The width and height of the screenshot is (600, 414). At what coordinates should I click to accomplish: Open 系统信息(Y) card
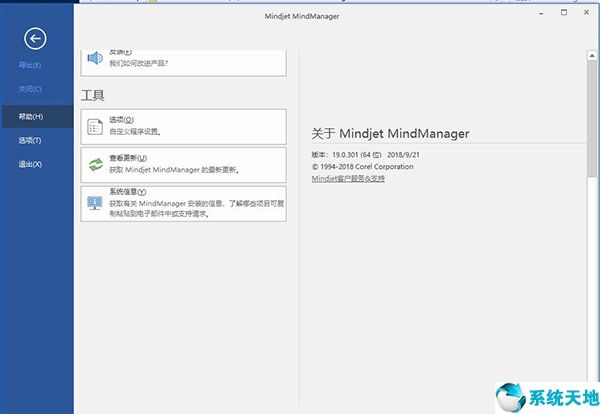[183, 204]
